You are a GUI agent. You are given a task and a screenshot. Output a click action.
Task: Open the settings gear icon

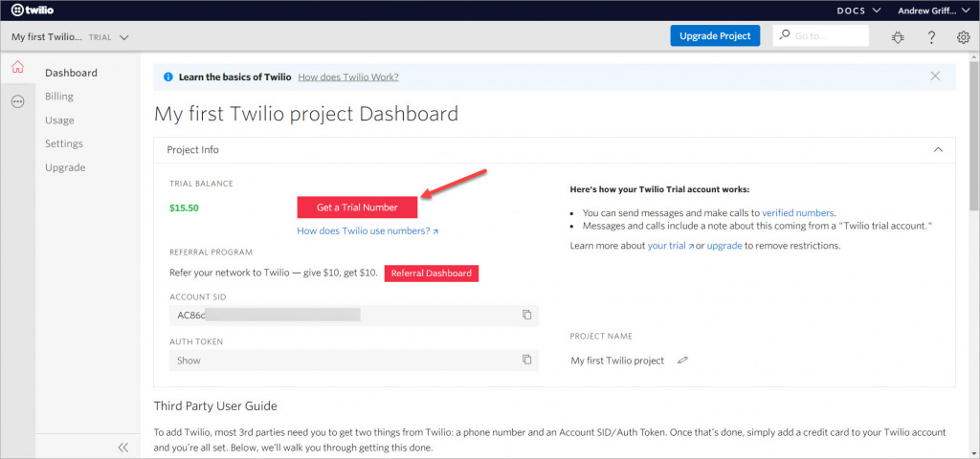[x=963, y=37]
